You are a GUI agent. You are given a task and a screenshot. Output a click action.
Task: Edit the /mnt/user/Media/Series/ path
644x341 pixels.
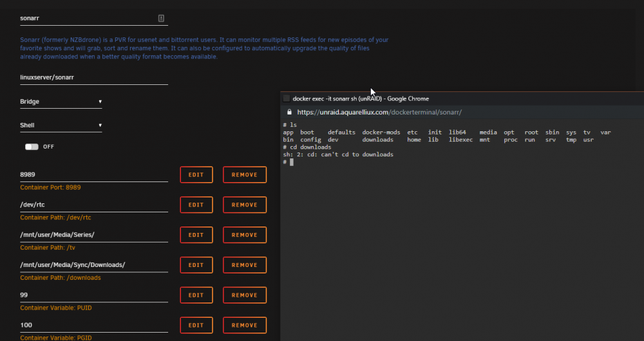coord(196,235)
